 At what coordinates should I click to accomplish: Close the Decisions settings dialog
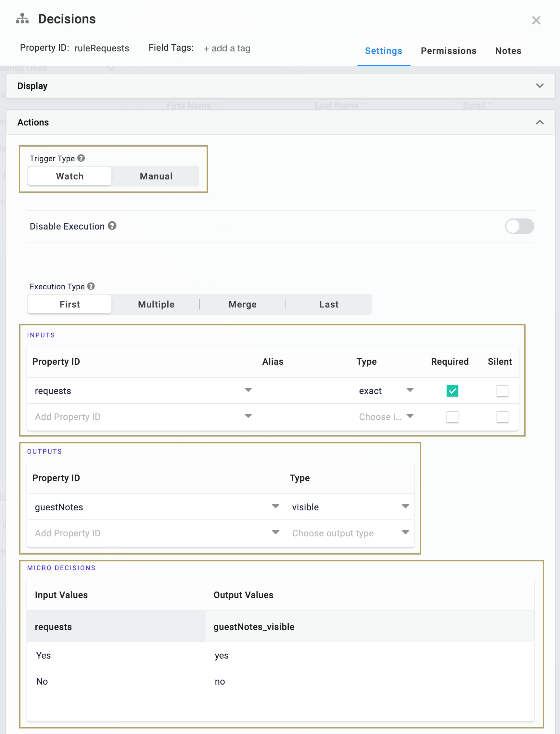pyautogui.click(x=536, y=20)
